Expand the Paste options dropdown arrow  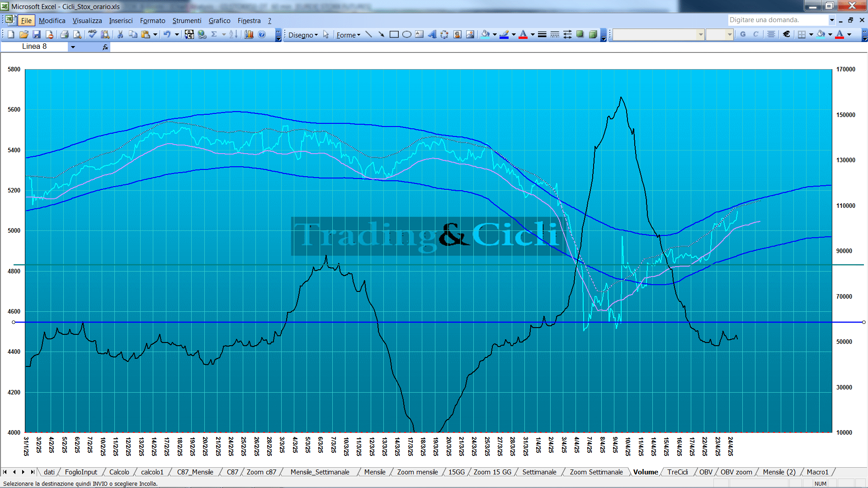point(155,34)
